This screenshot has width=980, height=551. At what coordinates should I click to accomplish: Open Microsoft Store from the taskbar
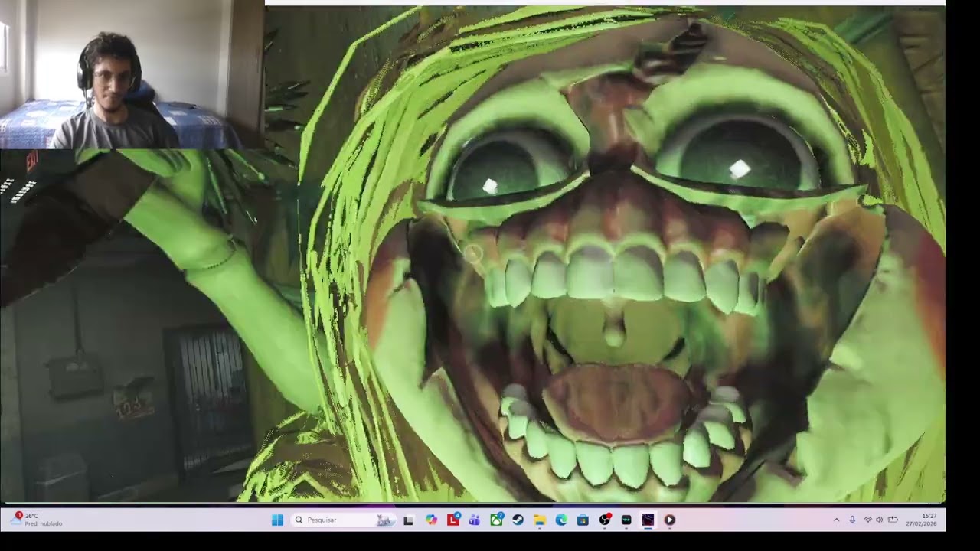coord(583,520)
